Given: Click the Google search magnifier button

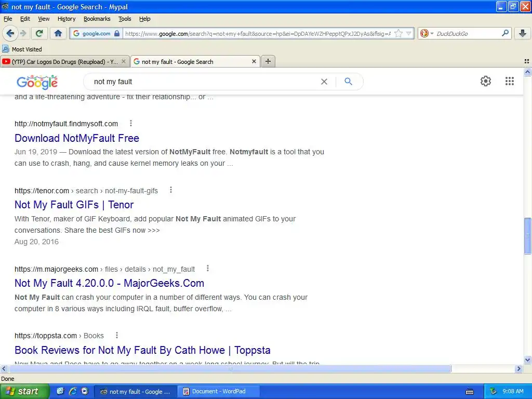Looking at the screenshot, I should [x=348, y=82].
